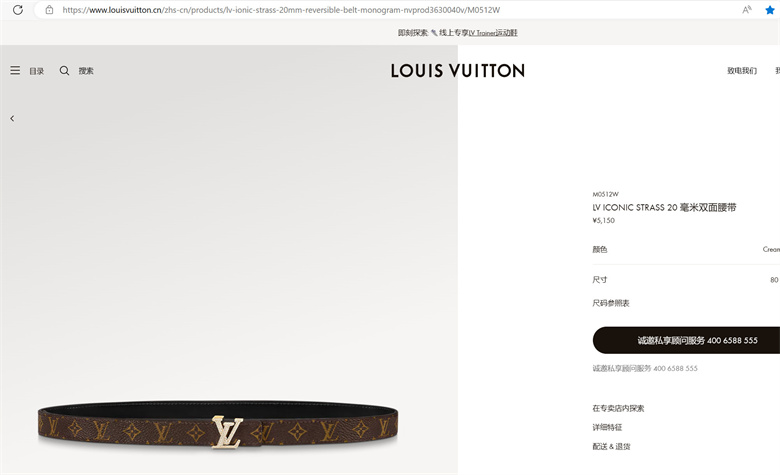This screenshot has height=475, width=780.
Task: Open the read aloud icon in address bar
Action: pos(747,10)
